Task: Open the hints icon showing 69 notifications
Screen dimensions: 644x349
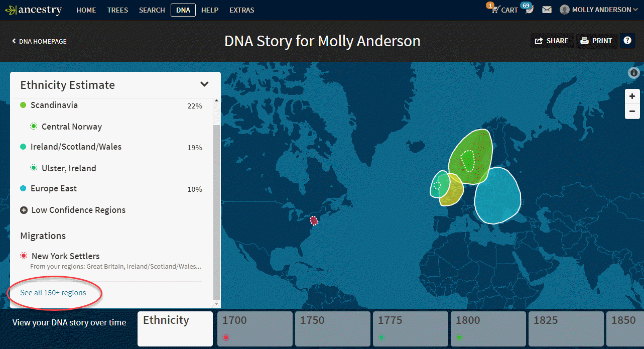Action: pyautogui.click(x=528, y=9)
